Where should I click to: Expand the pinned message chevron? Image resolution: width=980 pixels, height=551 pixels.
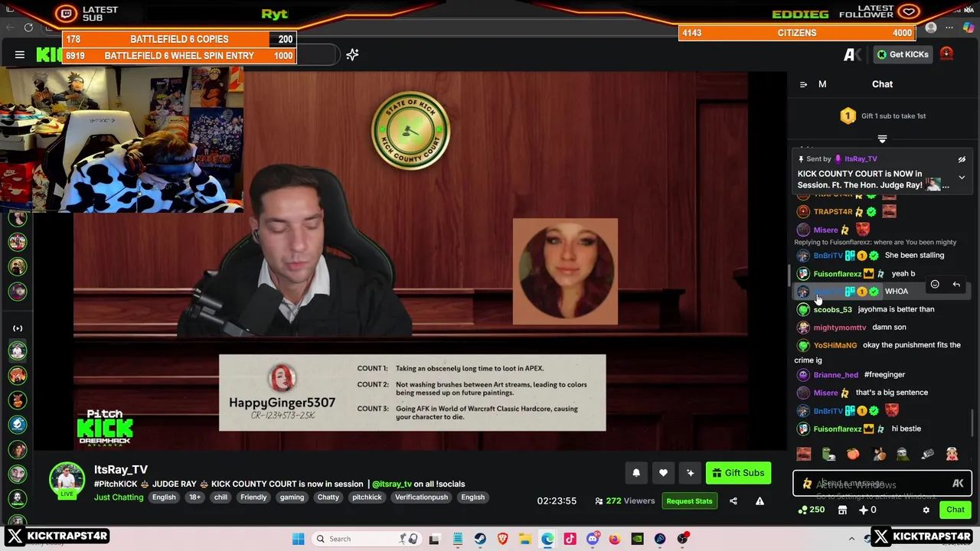962,178
